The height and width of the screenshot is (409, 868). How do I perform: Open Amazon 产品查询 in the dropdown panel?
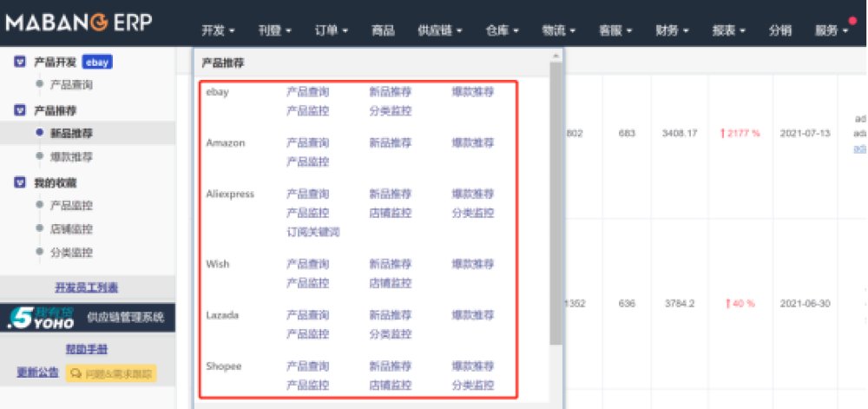pos(308,142)
